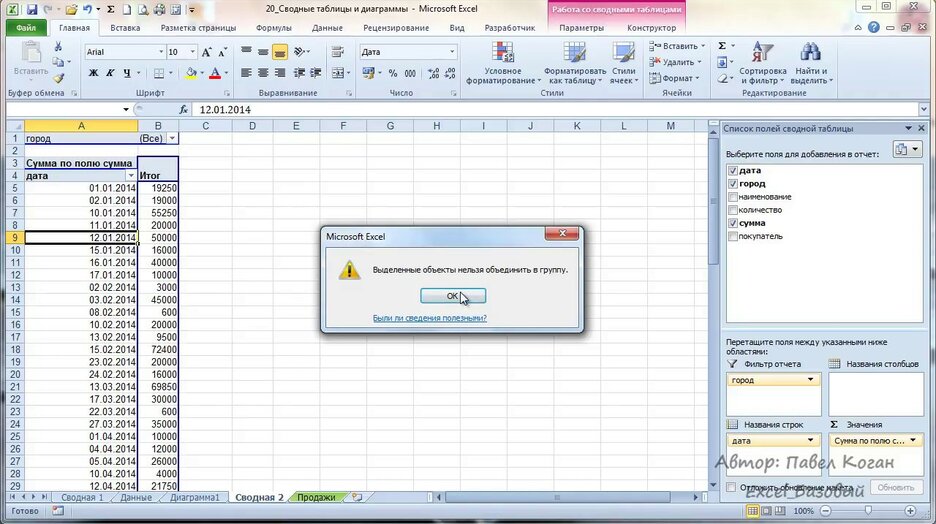This screenshot has height=524, width=936.
Task: Open the (Все) город filter dropdown in B1
Action: pos(173,138)
